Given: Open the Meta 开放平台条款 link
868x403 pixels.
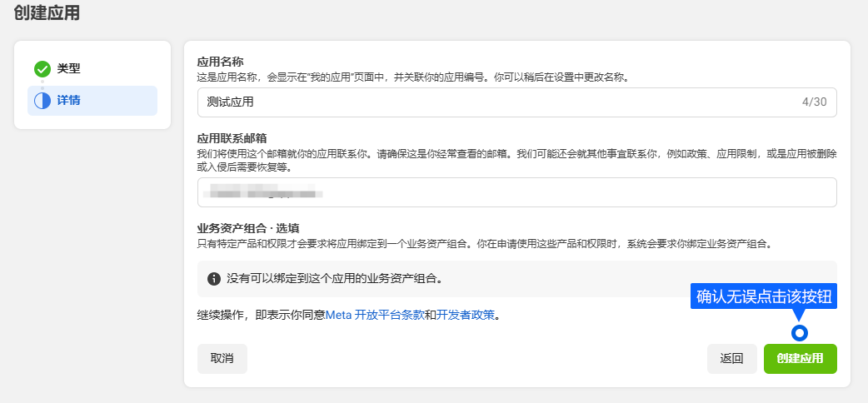Looking at the screenshot, I should tap(374, 316).
